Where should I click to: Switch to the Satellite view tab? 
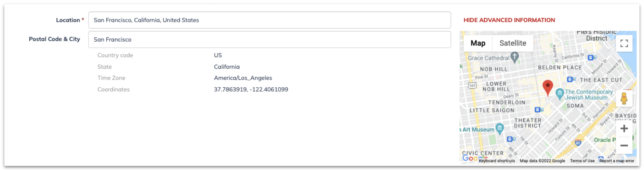pyautogui.click(x=513, y=43)
